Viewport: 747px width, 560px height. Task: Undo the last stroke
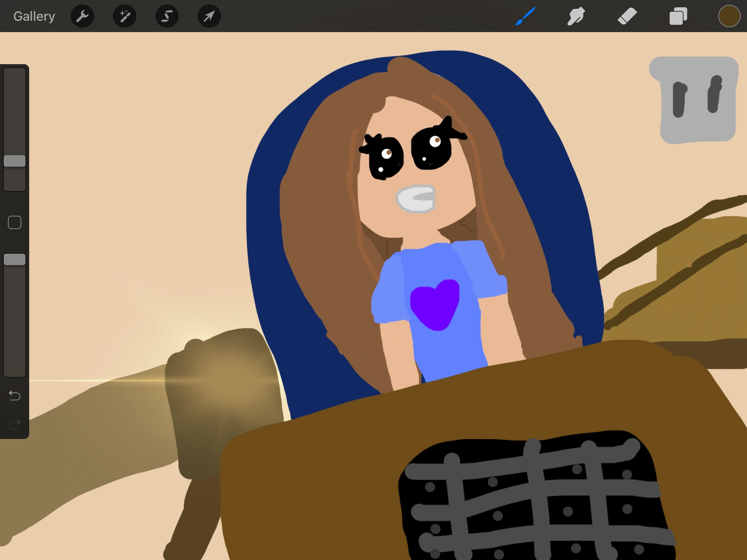tap(15, 395)
